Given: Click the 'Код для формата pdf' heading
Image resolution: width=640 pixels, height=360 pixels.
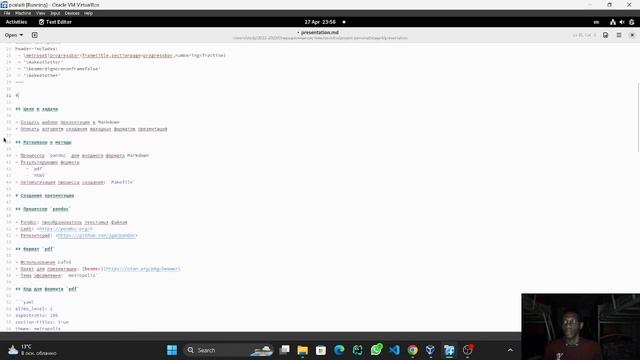Looking at the screenshot, I should (x=47, y=289).
